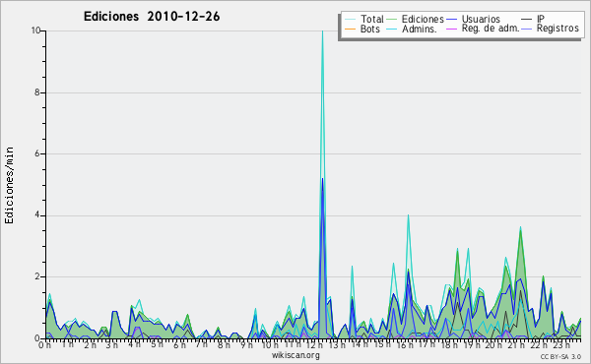Viewport: 591px width, 364px height.
Task: Click the y-axis value 4
Action: [x=37, y=215]
